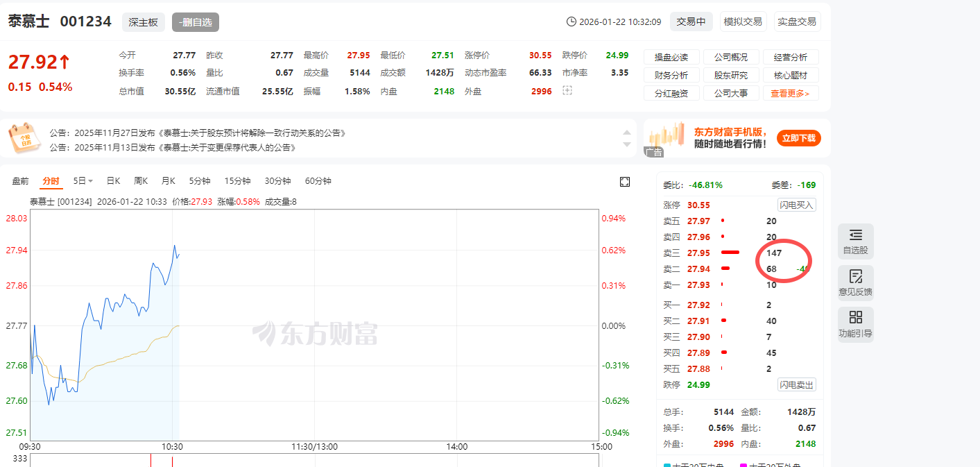Switch to the 盘前 chart tab

tap(21, 181)
